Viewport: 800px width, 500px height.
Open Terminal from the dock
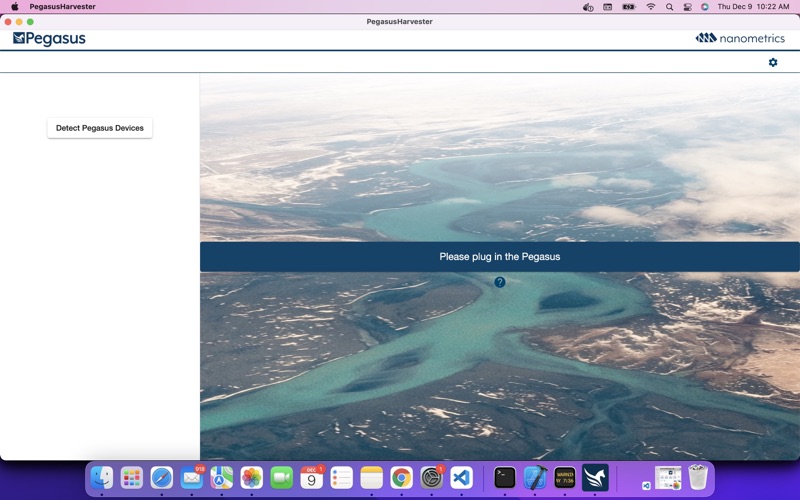505,478
